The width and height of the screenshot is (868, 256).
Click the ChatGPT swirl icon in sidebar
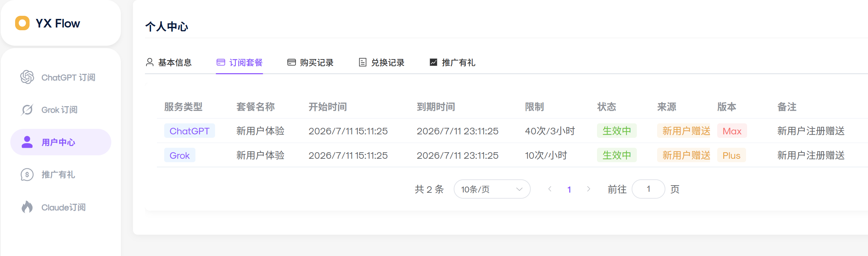(x=27, y=77)
